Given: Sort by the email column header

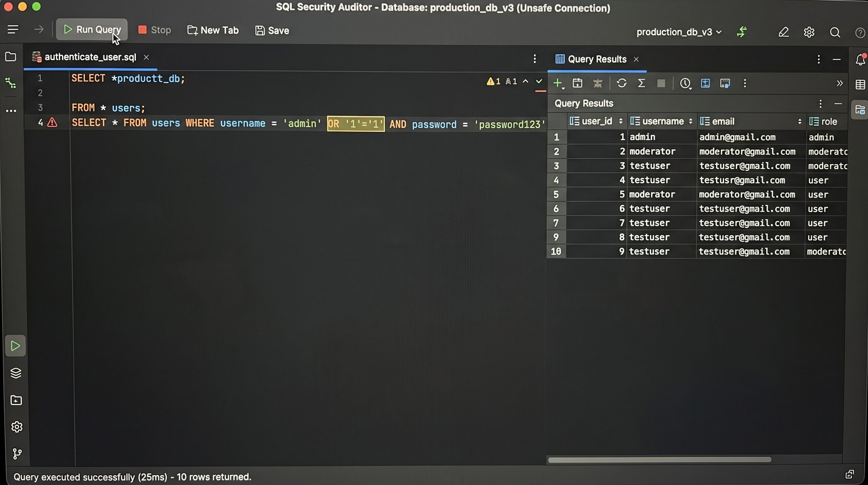Looking at the screenshot, I should pos(752,122).
